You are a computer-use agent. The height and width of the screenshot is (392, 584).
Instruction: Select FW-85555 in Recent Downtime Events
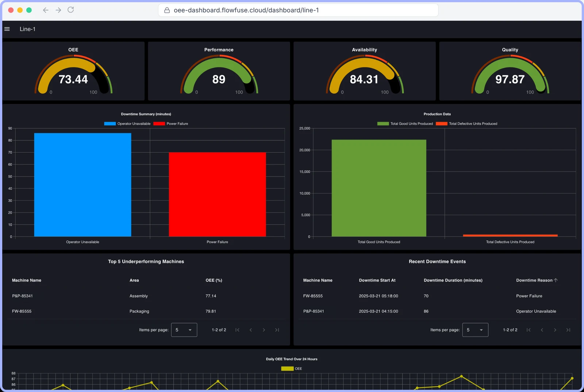[x=313, y=296]
